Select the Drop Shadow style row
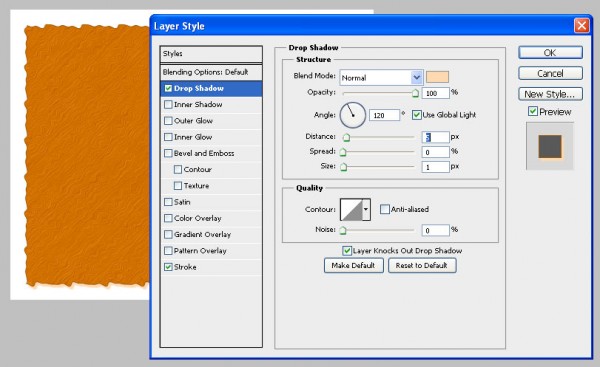 (211, 88)
